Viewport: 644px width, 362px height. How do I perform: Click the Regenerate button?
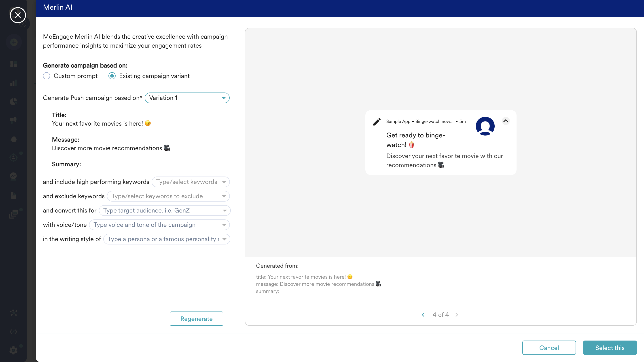point(197,318)
